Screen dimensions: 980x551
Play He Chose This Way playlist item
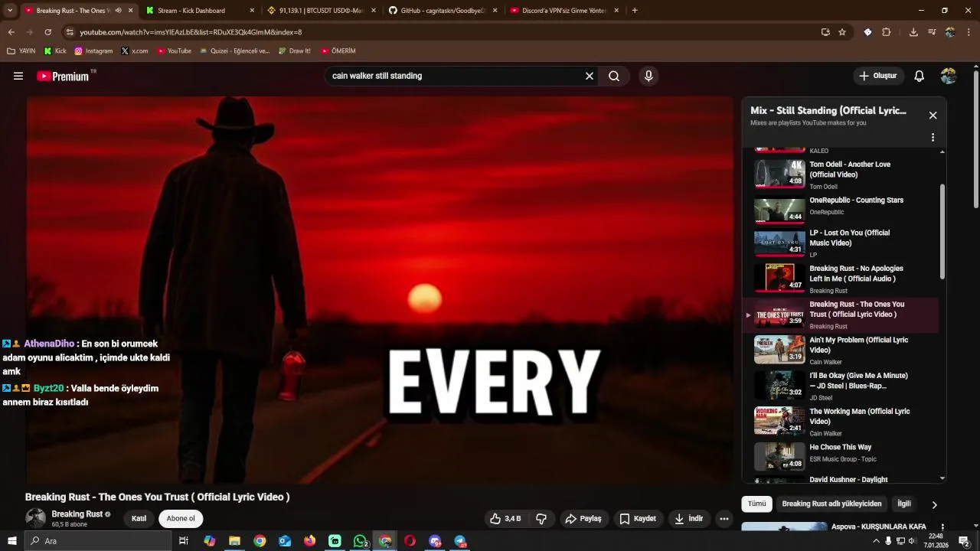click(840, 457)
